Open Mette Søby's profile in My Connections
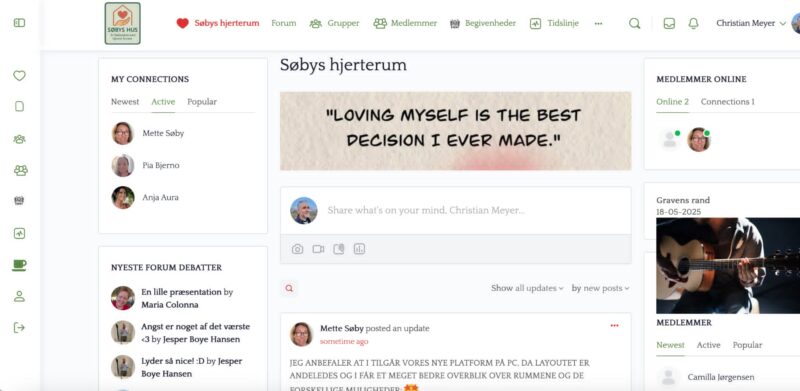The height and width of the screenshot is (391, 800). pyautogui.click(x=163, y=133)
